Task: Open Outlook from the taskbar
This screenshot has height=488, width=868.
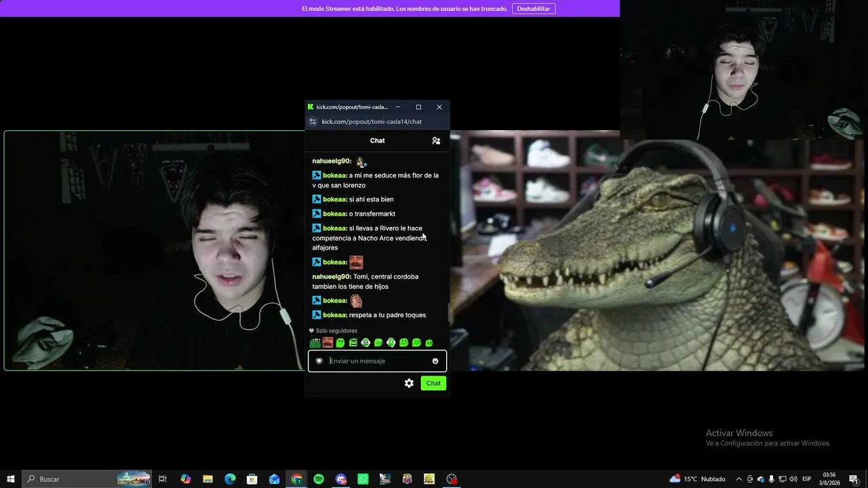Action: (x=274, y=479)
